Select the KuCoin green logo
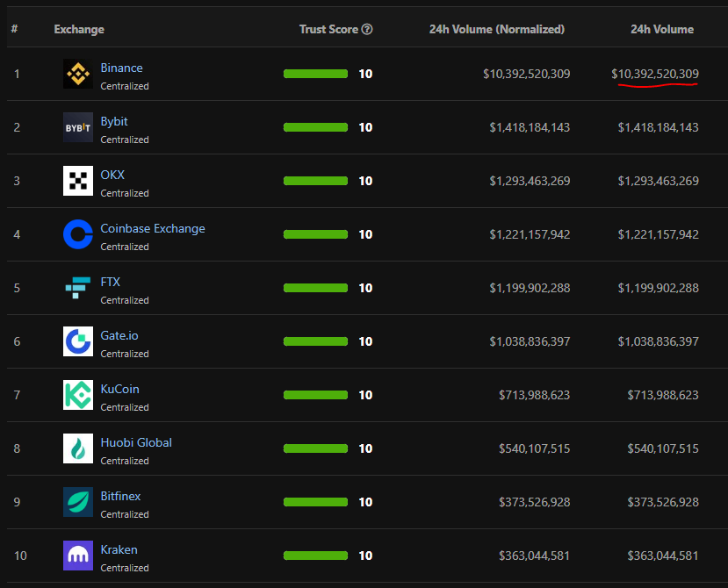Screen dimensions: 728x588 click(77, 395)
